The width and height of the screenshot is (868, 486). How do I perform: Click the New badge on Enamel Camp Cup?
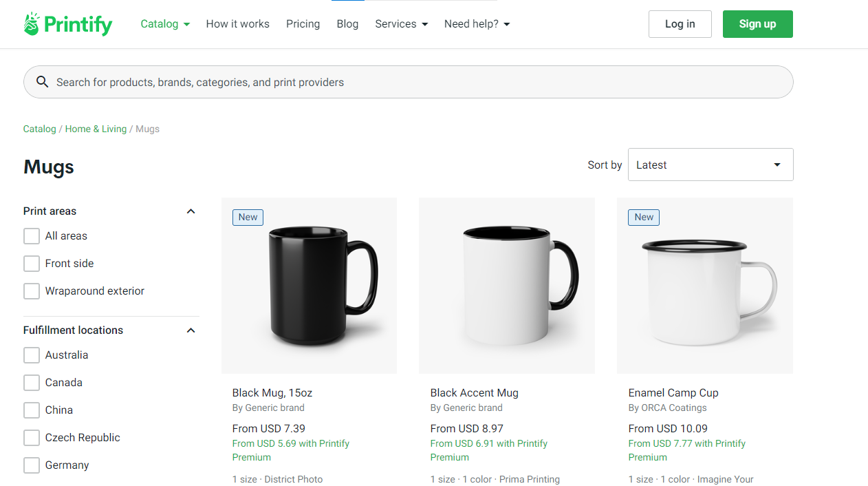click(x=644, y=217)
